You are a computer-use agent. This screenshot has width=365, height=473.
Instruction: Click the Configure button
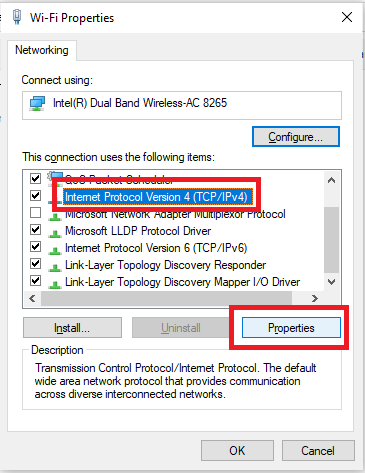coord(296,137)
